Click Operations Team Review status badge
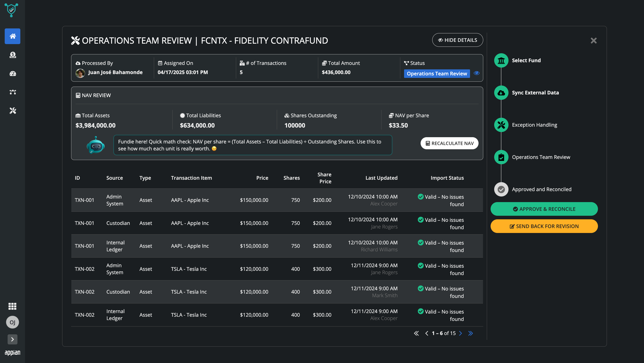The image size is (644, 363). click(x=437, y=74)
